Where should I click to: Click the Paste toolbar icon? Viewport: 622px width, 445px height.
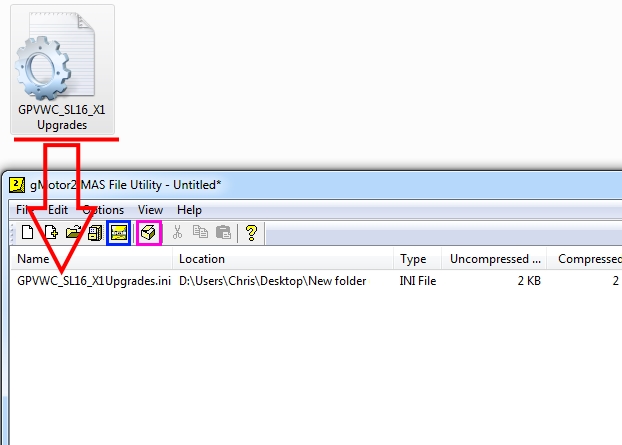(223, 232)
